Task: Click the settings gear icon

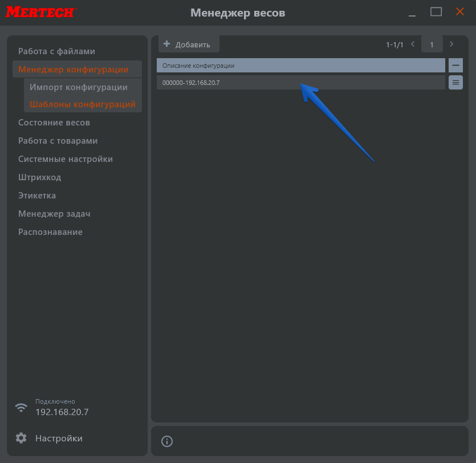Action: [x=21, y=438]
